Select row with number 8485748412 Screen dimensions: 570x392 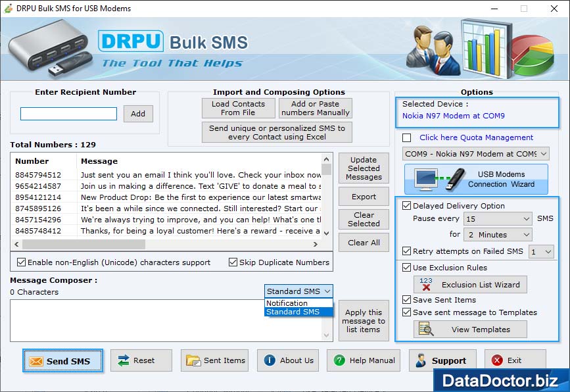(x=167, y=231)
